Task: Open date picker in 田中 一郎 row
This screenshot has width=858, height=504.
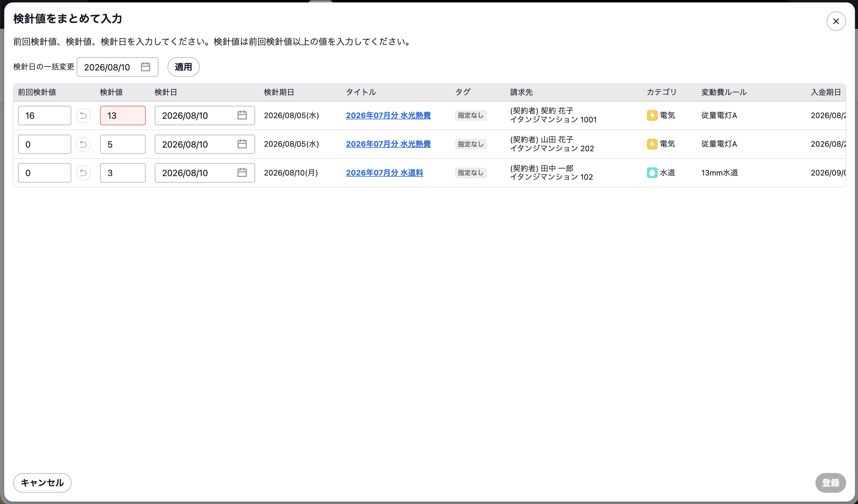Action: pos(242,173)
